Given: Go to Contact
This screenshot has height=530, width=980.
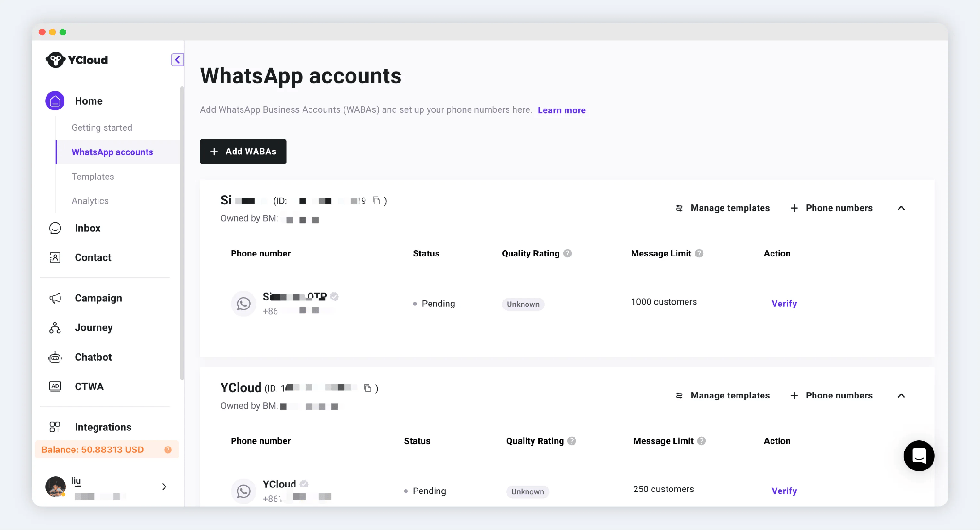Looking at the screenshot, I should click(93, 258).
